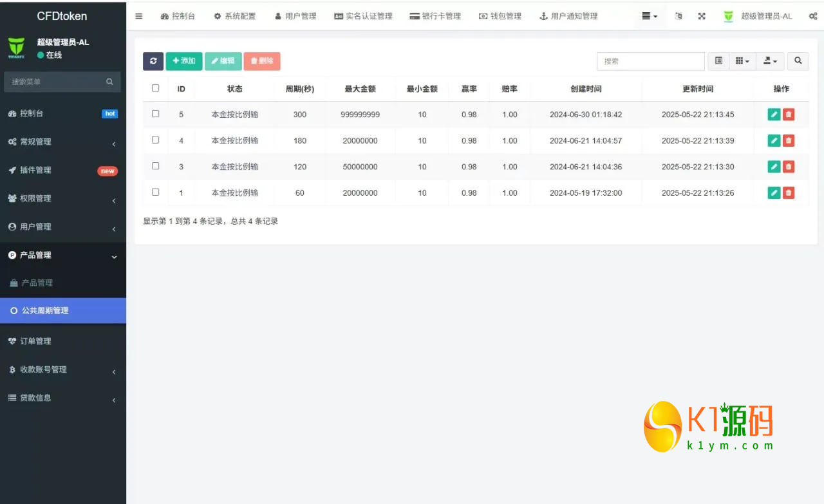Click the 添加 button to add a record
824x504 pixels.
[x=184, y=61]
